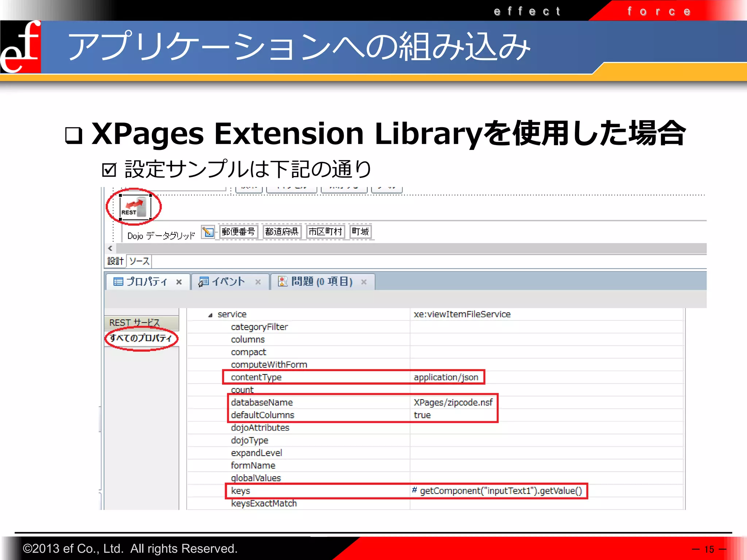
Task: Collapse the service property group
Action: [x=210, y=315]
